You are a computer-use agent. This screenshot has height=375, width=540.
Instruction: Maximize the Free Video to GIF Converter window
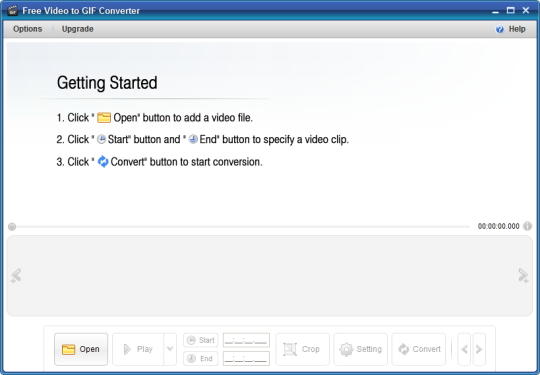[x=510, y=10]
